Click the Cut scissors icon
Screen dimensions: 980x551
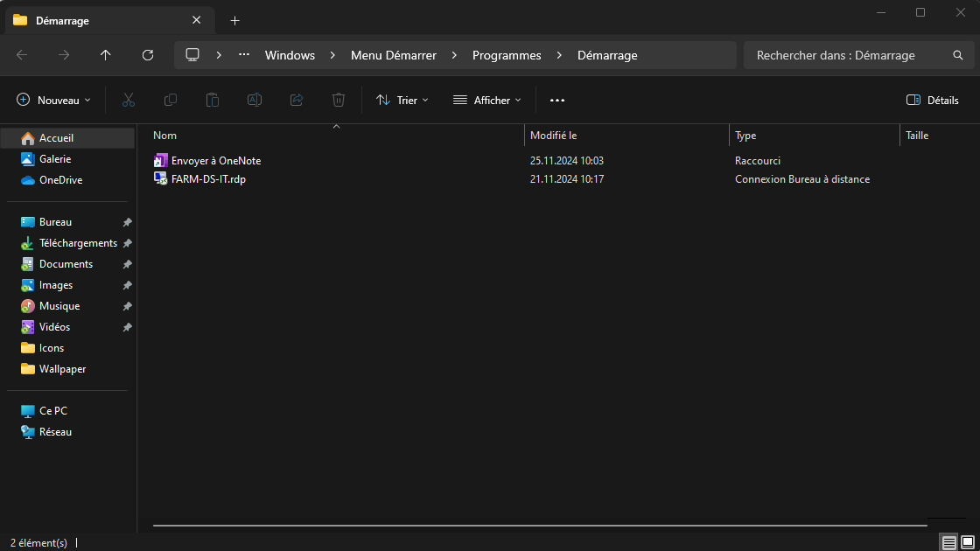129,101
